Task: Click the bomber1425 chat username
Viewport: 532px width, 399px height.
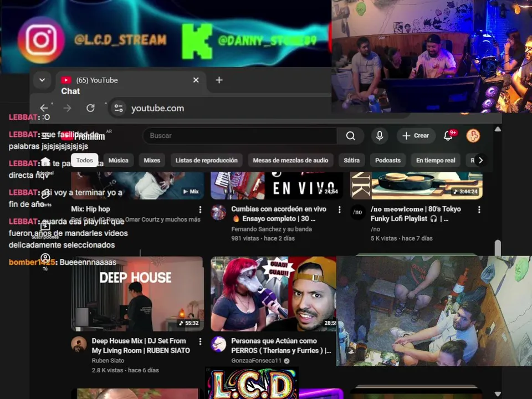Action: point(32,262)
